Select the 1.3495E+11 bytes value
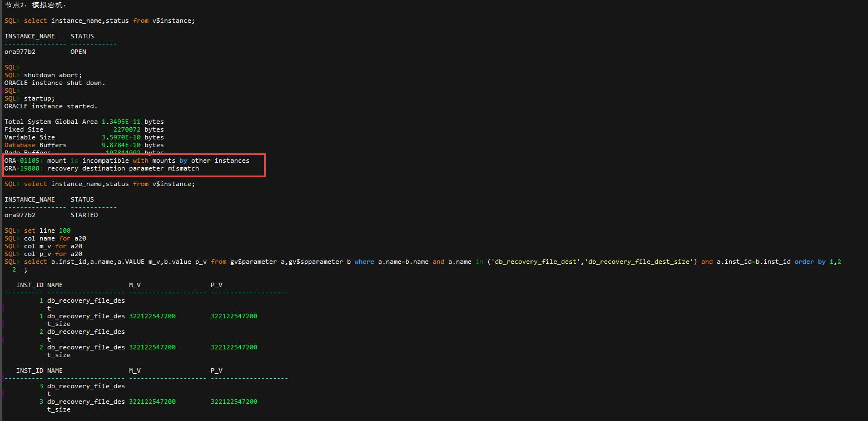The height and width of the screenshot is (421, 868). click(x=133, y=122)
